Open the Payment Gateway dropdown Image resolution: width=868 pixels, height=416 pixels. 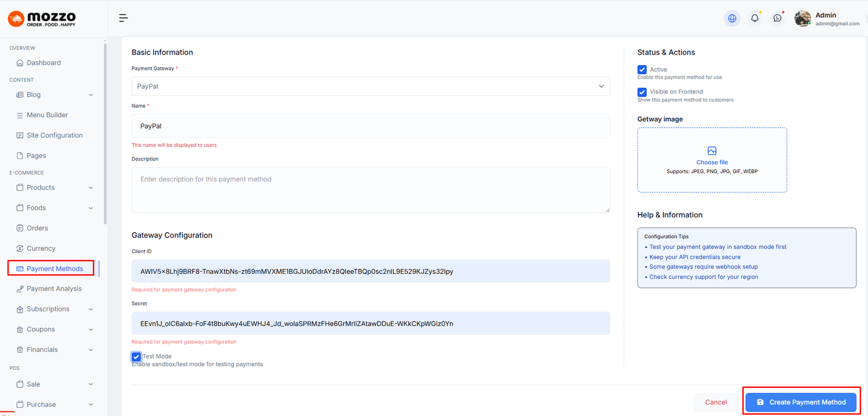click(x=371, y=86)
